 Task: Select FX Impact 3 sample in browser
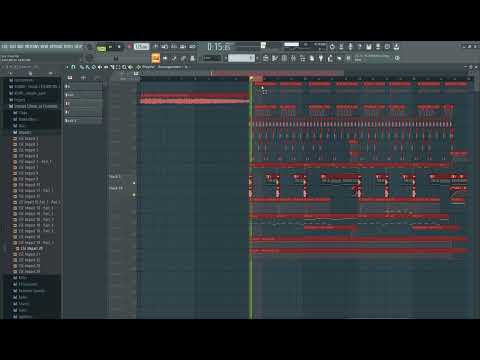(x=28, y=150)
